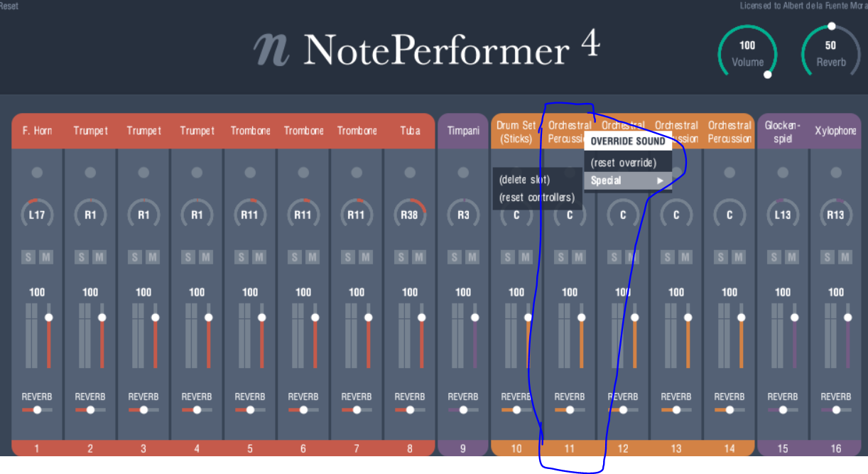Click the C pan knob on channel 13
The image size is (868, 474).
point(676,214)
